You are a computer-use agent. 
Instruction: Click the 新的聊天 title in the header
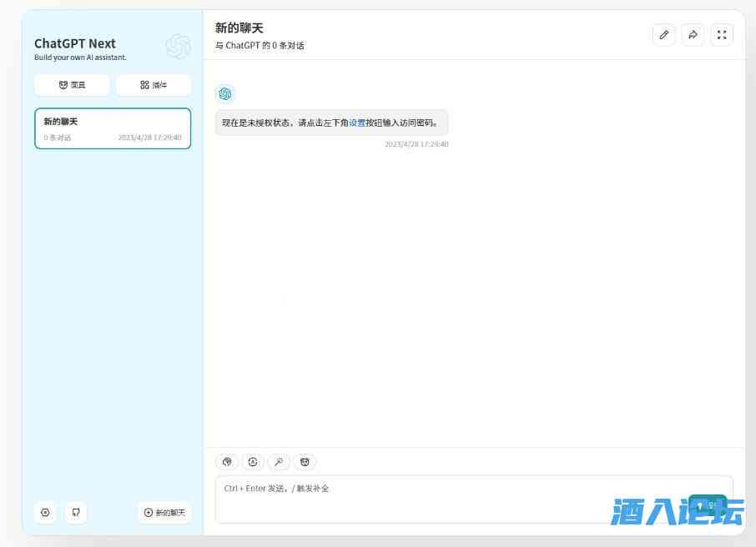point(239,28)
